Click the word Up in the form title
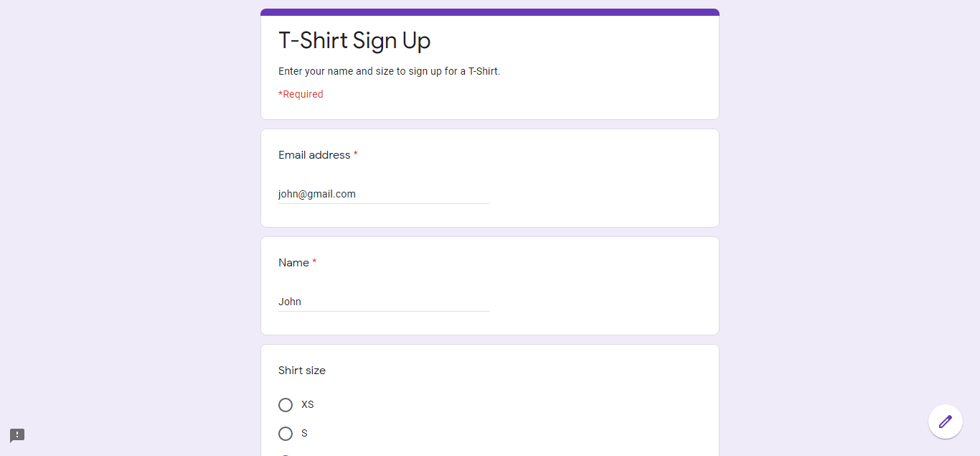 [416, 41]
